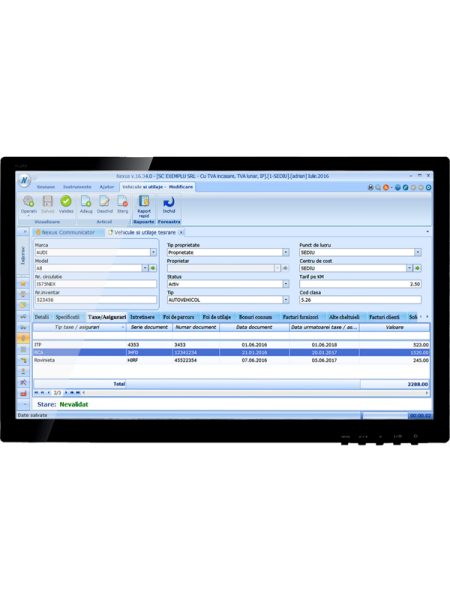The height and width of the screenshot is (600, 450).
Task: Switch to the Facturi furnizori tab
Action: click(300, 317)
